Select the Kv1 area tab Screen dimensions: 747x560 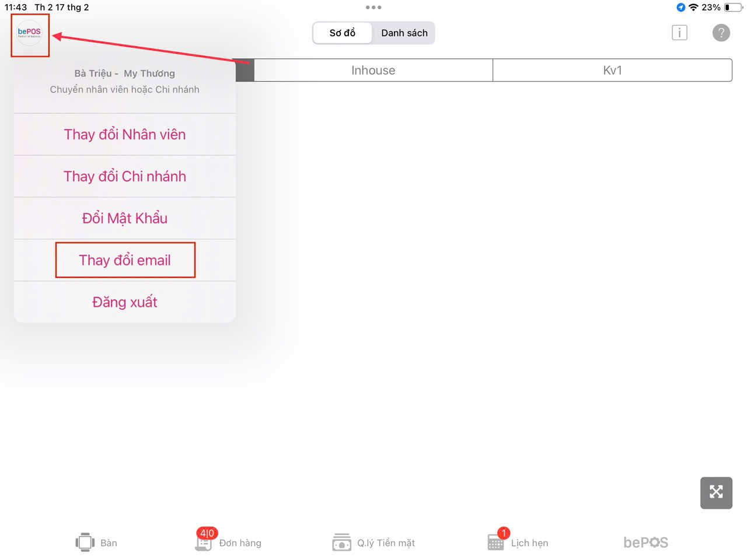tap(612, 71)
